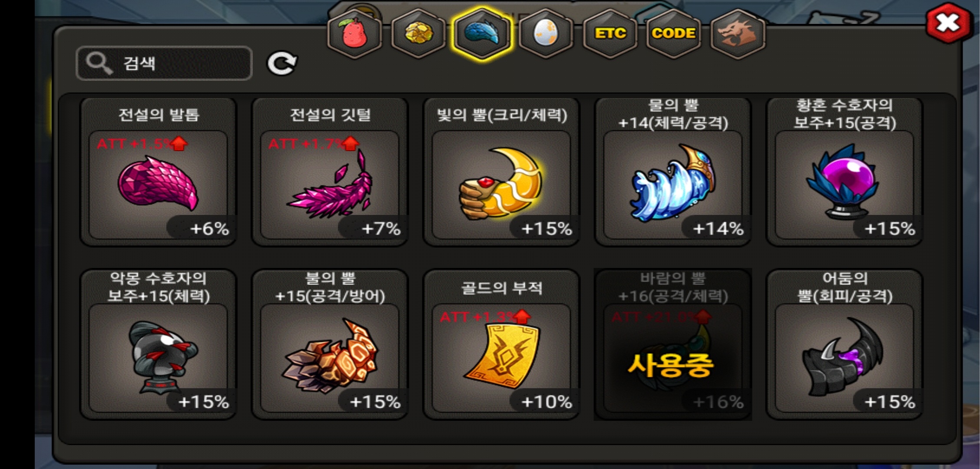Choose the black 어둠의 뿔 horn item
The height and width of the screenshot is (469, 980).
[x=844, y=345]
